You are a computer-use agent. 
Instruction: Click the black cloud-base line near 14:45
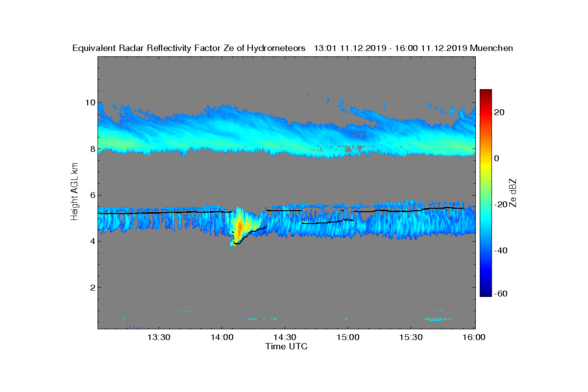(x=327, y=222)
